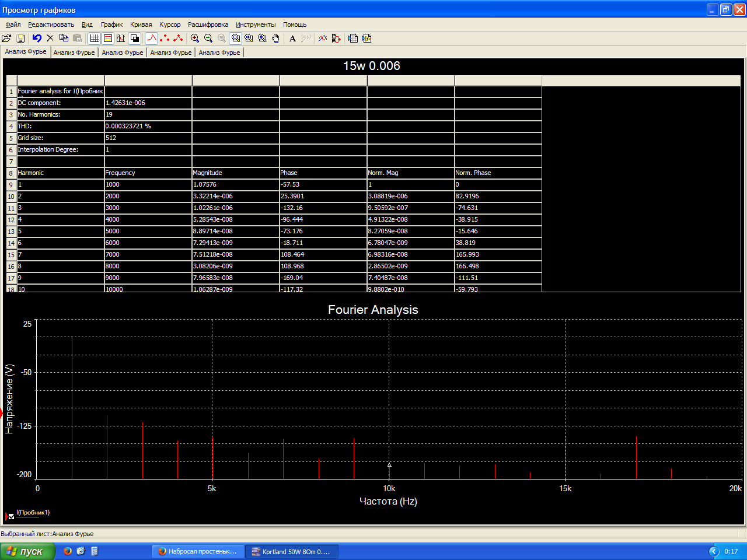Click the Undo arrow icon
The image size is (747, 560).
[x=37, y=38]
